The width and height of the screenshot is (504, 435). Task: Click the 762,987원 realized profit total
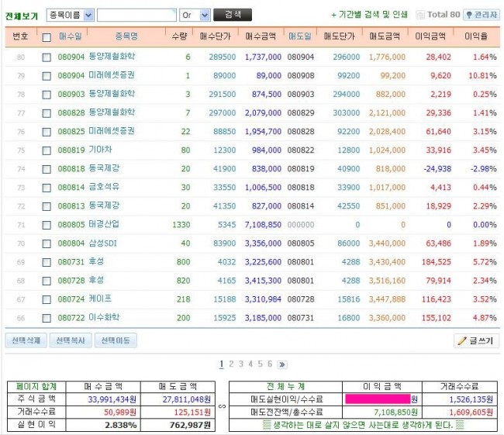pos(190,425)
